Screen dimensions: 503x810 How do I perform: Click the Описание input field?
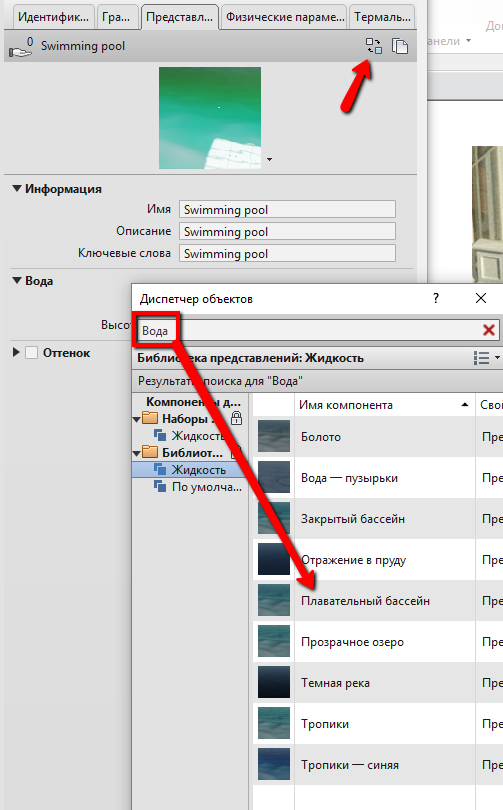point(287,231)
